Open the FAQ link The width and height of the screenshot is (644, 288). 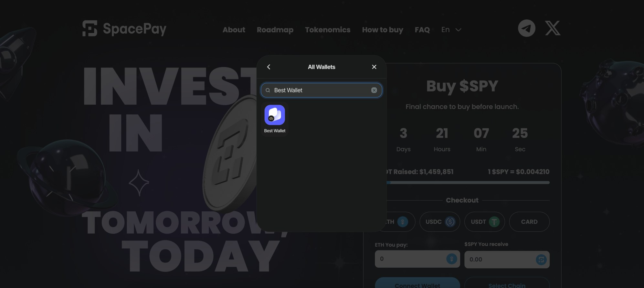tap(422, 30)
